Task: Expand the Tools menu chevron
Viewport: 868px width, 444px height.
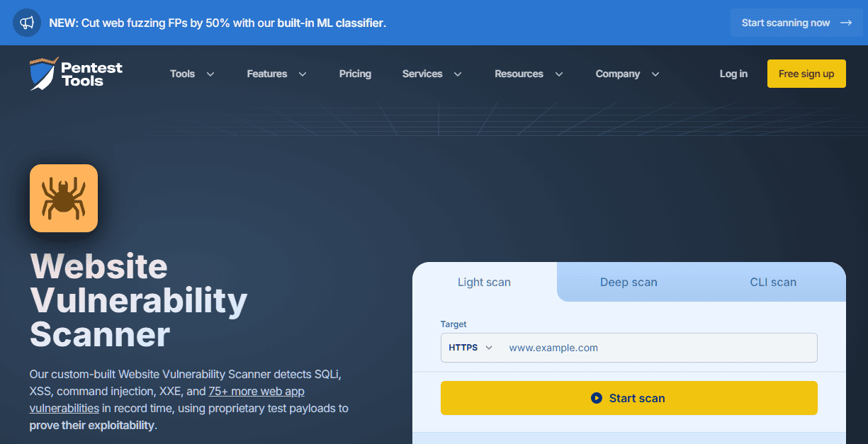Action: 210,74
